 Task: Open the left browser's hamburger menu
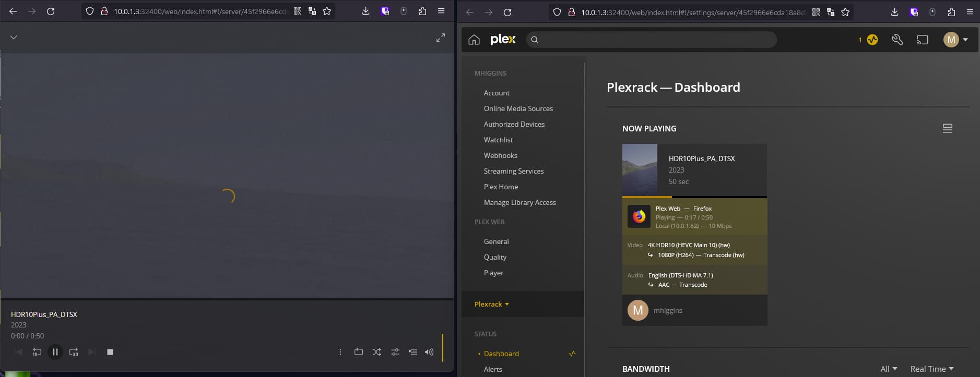[441, 11]
